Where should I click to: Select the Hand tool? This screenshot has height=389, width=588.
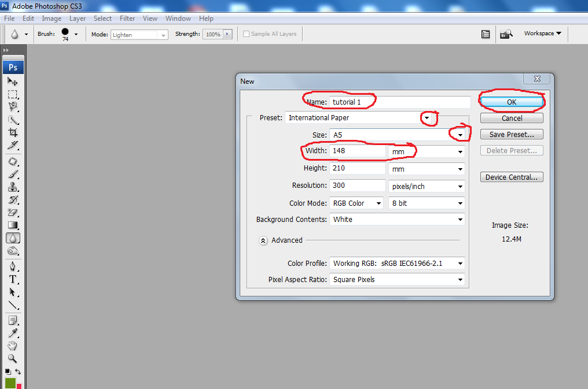(13, 346)
